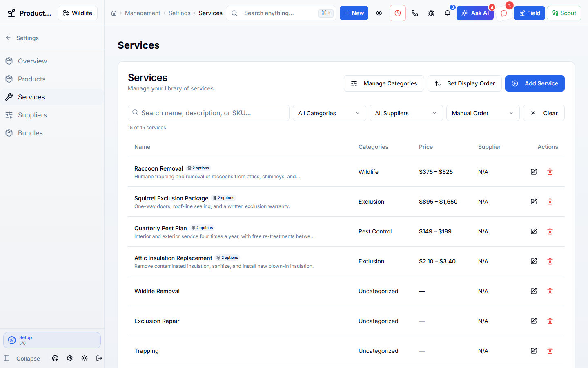This screenshot has height=368, width=588.
Task: Switch to Field mode
Action: pos(530,13)
